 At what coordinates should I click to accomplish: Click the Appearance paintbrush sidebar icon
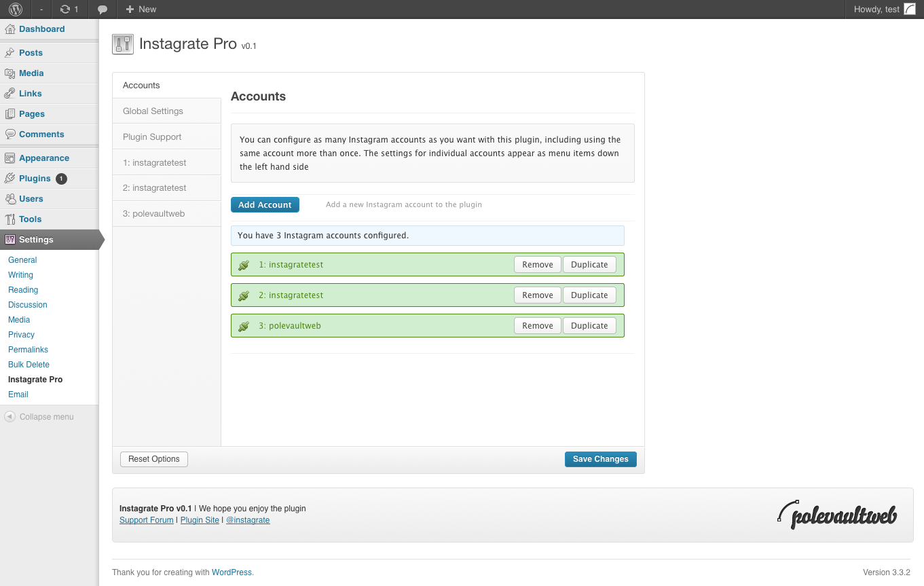click(10, 158)
